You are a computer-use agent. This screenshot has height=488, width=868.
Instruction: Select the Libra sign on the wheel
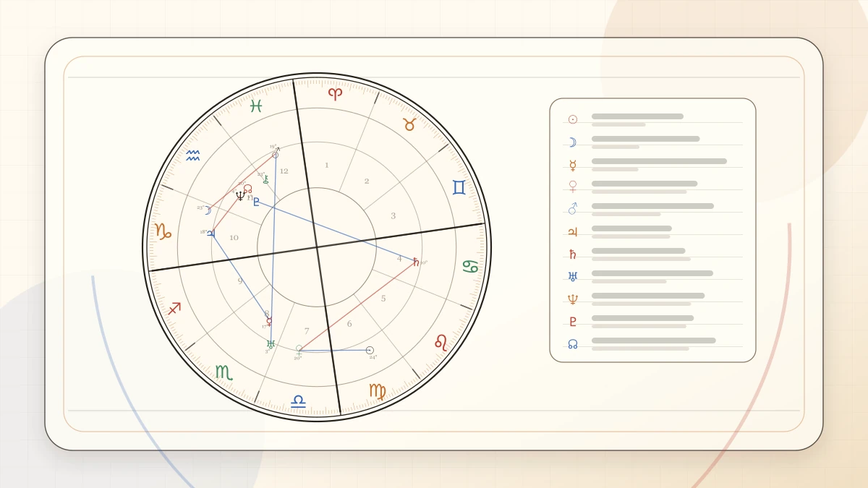coord(298,401)
